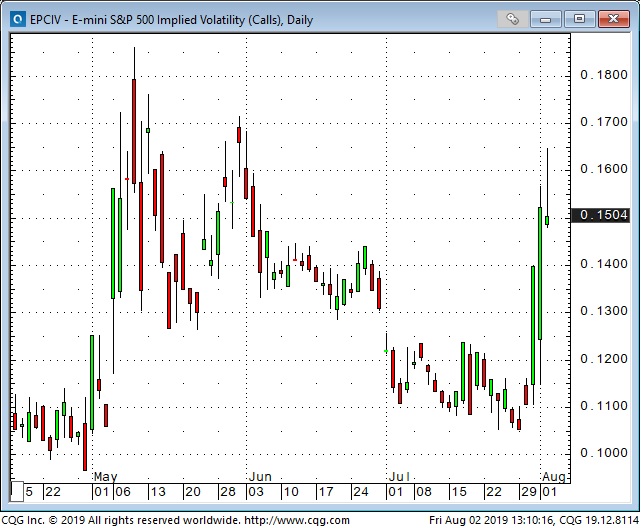Click the 24 date label under Jun
The image size is (642, 528).
pyautogui.click(x=361, y=492)
